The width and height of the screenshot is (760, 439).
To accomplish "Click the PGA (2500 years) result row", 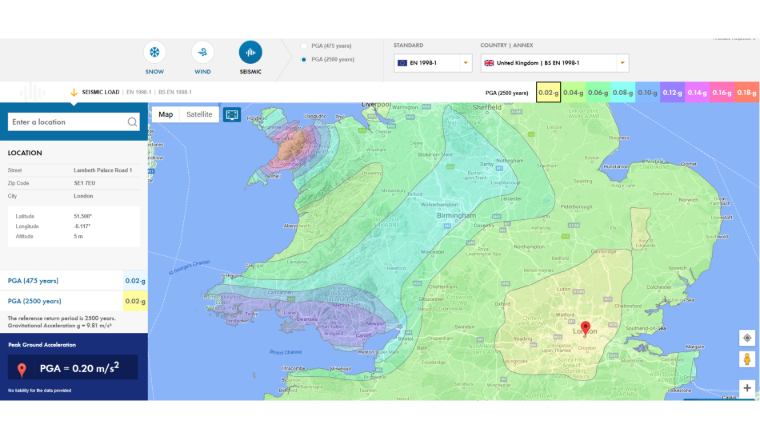I will click(74, 301).
